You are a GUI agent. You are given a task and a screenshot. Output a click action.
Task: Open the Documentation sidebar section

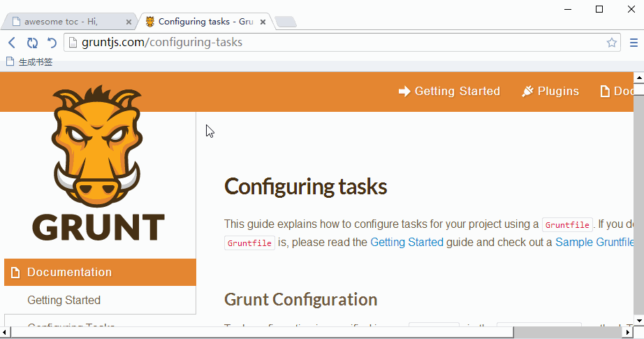100,272
